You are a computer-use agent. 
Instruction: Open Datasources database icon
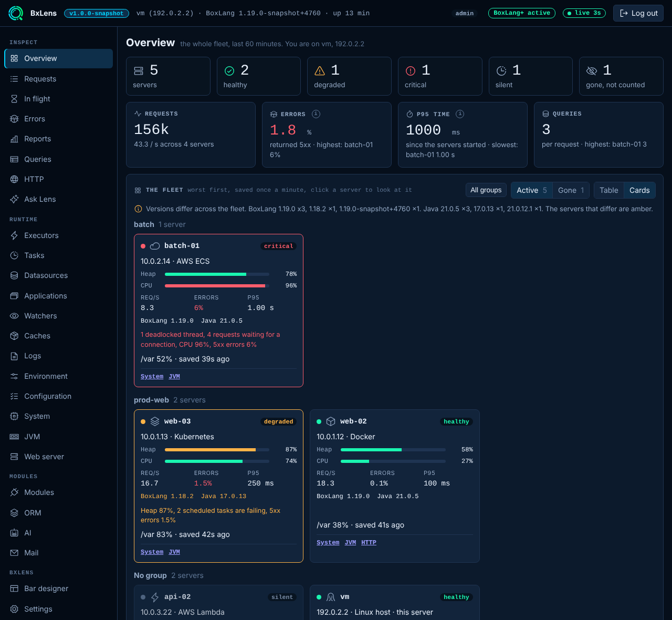[x=14, y=275]
